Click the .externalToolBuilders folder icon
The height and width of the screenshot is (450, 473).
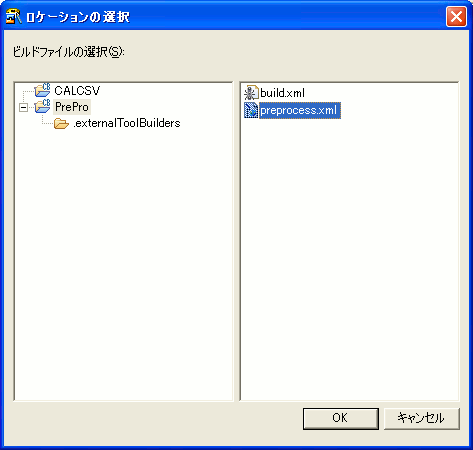61,123
